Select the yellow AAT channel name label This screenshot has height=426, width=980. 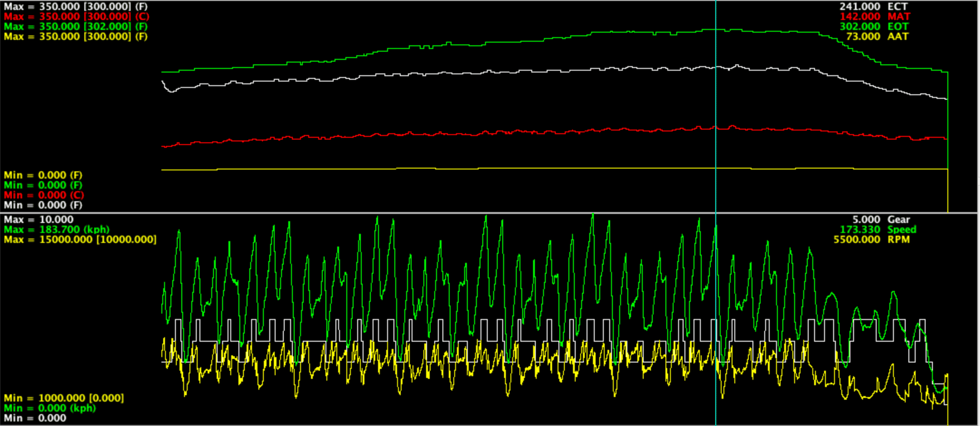898,36
